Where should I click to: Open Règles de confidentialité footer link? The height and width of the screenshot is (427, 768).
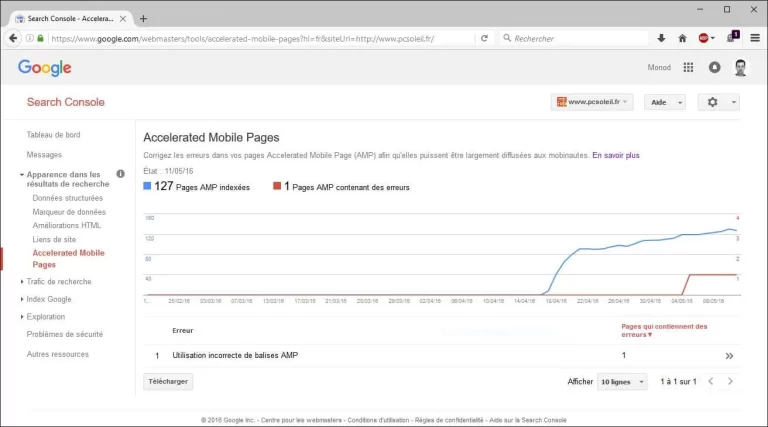[449, 420]
